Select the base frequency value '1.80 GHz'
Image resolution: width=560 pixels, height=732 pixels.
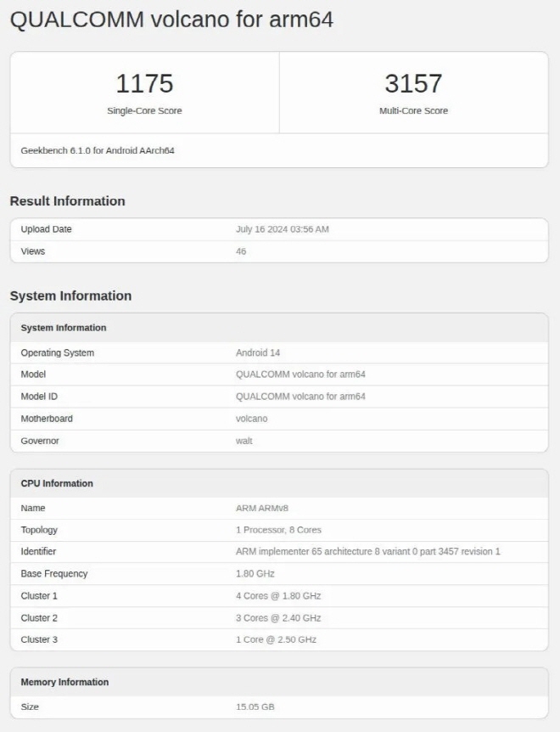255,574
